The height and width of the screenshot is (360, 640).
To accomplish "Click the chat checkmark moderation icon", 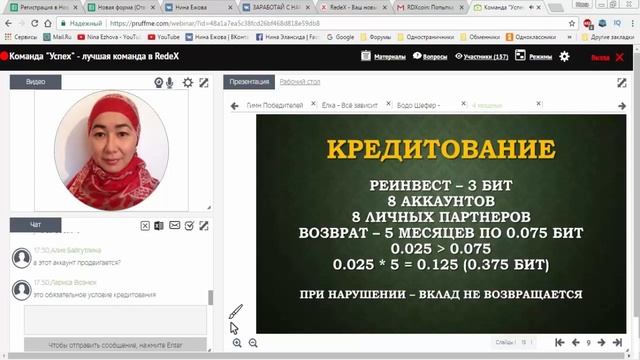I will [x=189, y=226].
